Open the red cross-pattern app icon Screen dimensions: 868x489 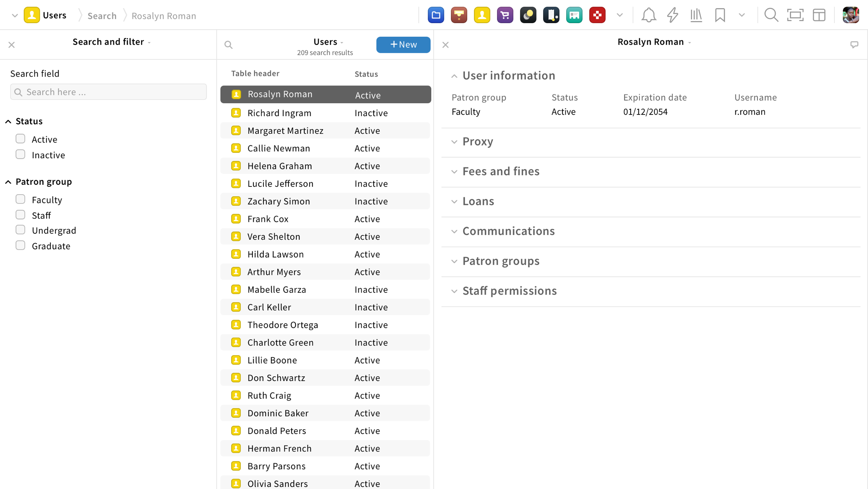click(597, 15)
